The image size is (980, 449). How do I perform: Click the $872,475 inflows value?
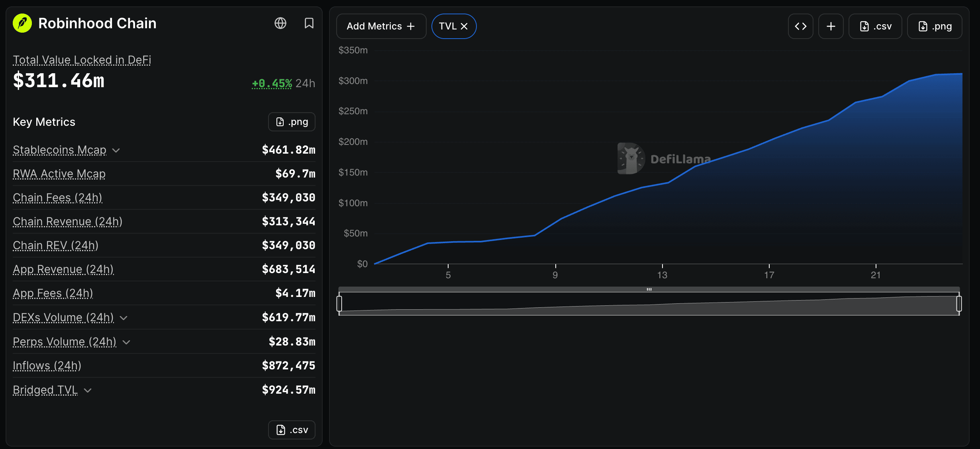[288, 365]
